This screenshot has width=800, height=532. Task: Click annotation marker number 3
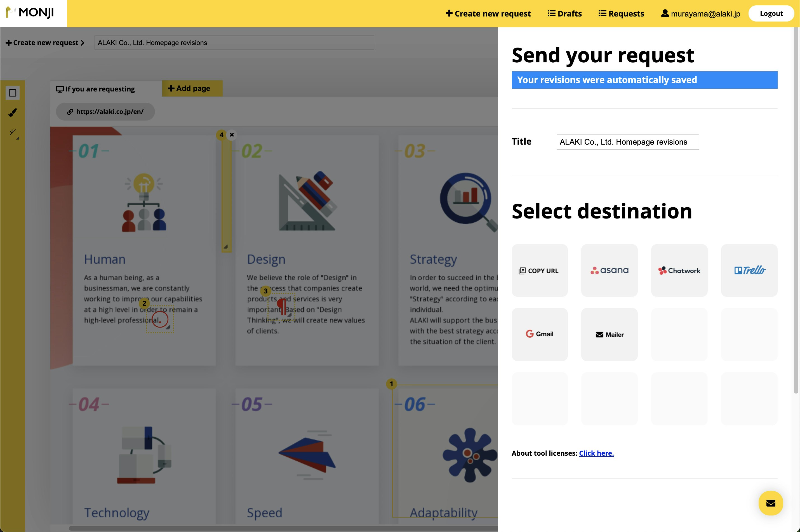click(x=266, y=291)
